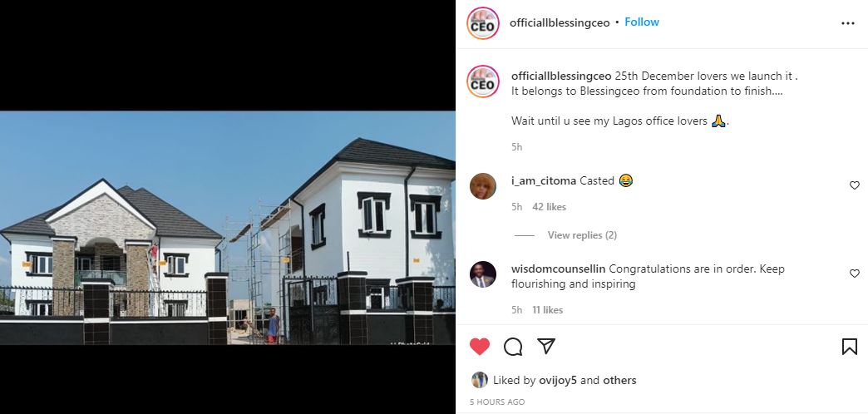Follow officiallblessingceo
The image size is (868, 414).
(642, 22)
